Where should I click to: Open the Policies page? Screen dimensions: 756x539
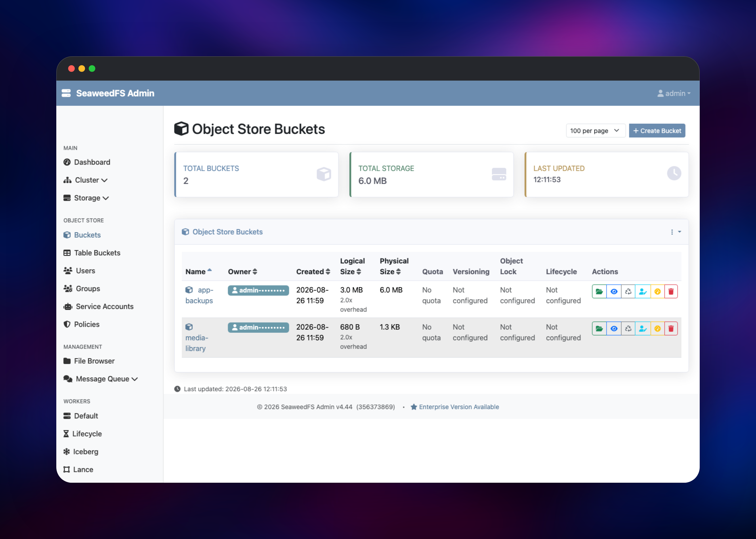81,324
